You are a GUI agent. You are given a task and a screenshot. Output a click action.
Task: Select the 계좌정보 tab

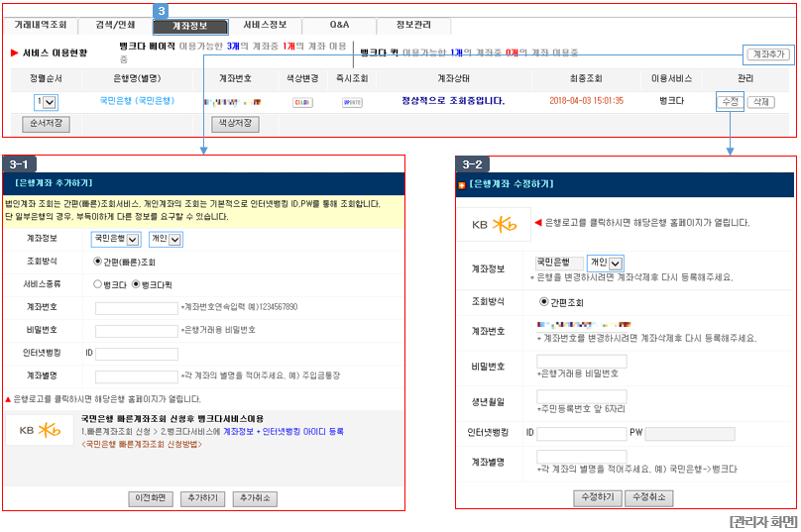[x=190, y=26]
